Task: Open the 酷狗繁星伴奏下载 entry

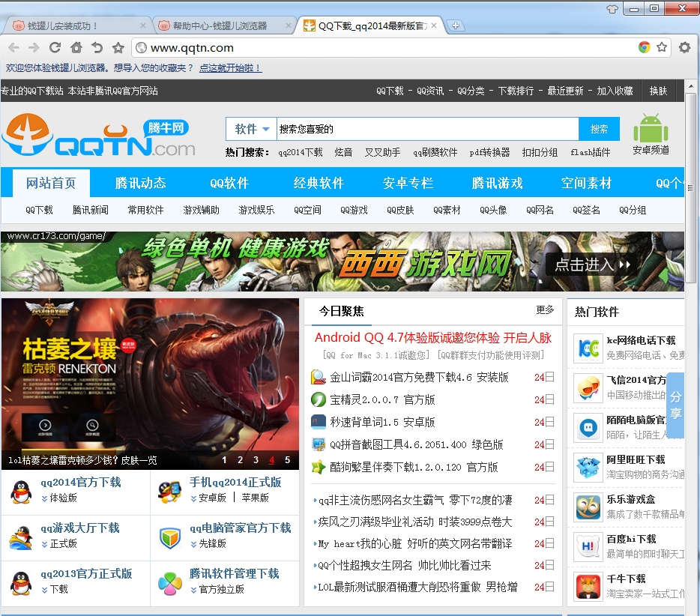Action: (414, 467)
